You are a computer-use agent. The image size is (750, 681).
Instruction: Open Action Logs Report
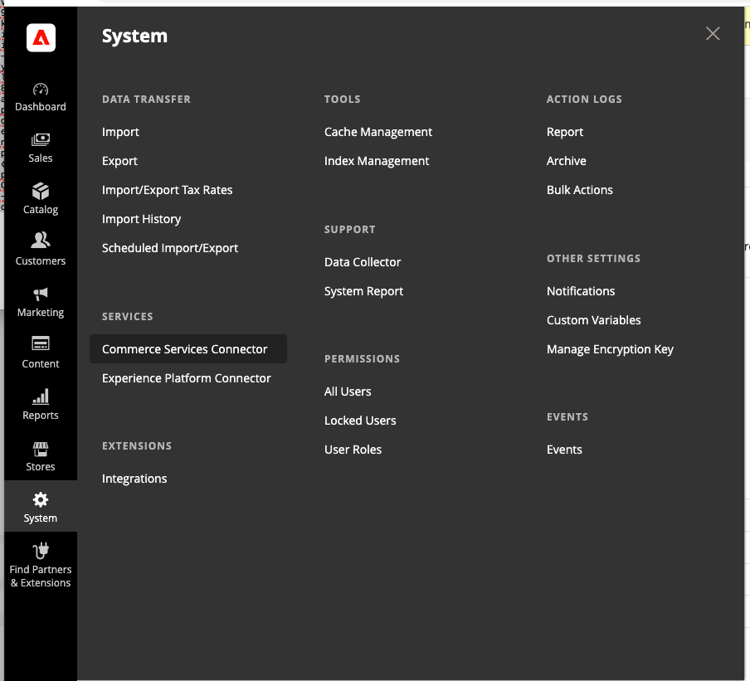coord(565,132)
